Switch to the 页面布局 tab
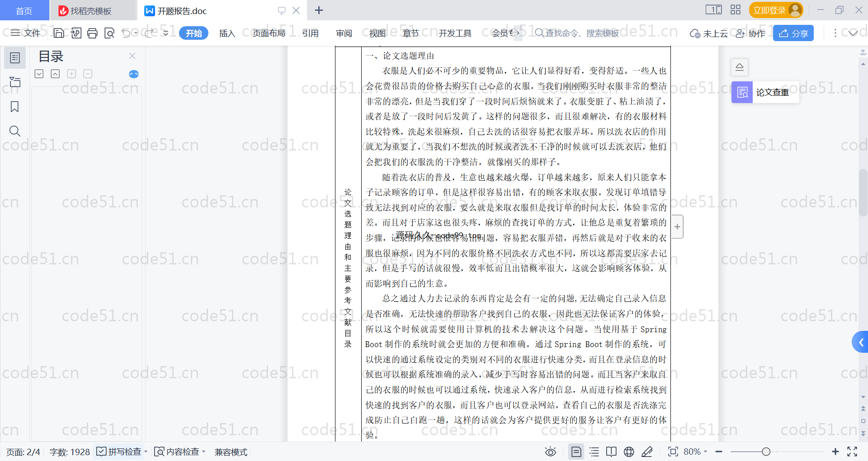Viewport: 868px width, 461px height. [x=269, y=33]
